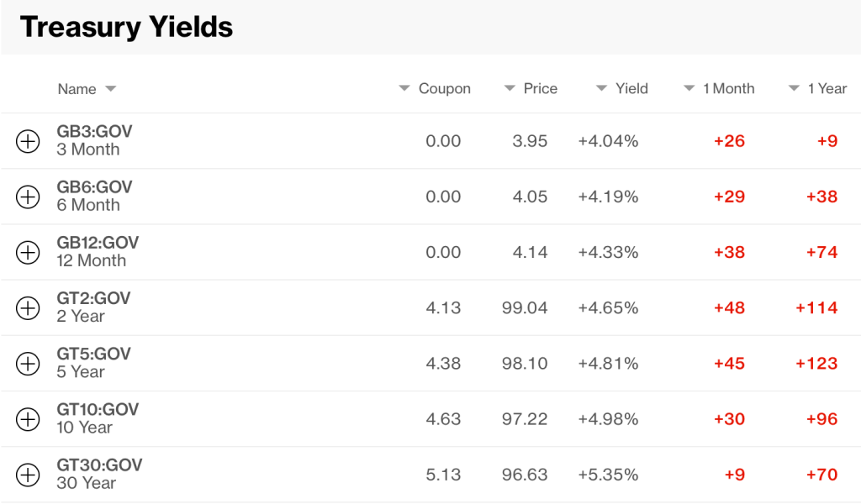Sort by Yield column header

[x=622, y=88]
